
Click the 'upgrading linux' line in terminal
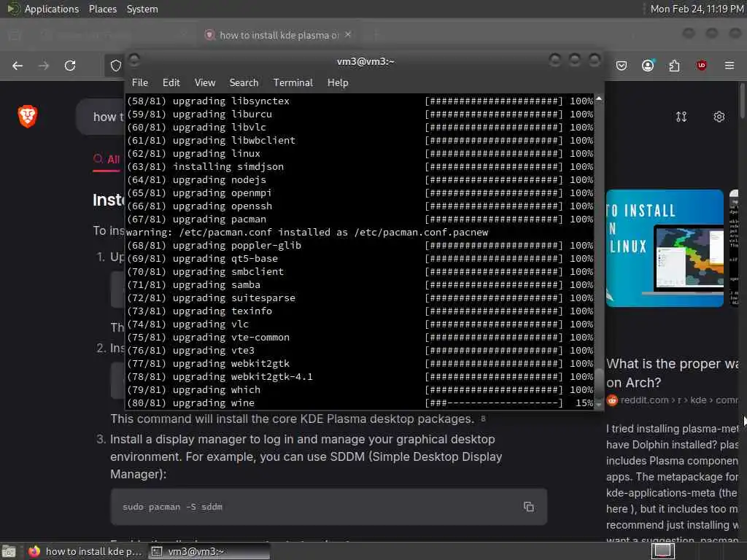coord(360,153)
